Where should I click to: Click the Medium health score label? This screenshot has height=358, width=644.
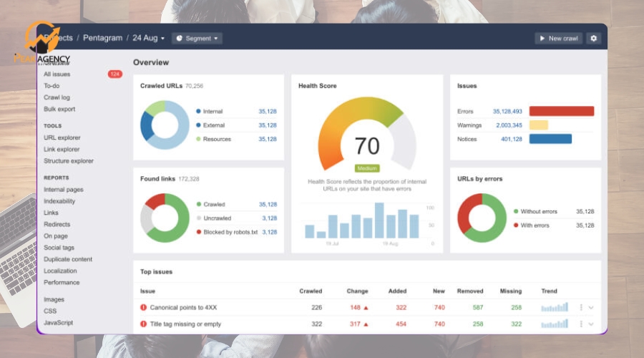point(367,168)
